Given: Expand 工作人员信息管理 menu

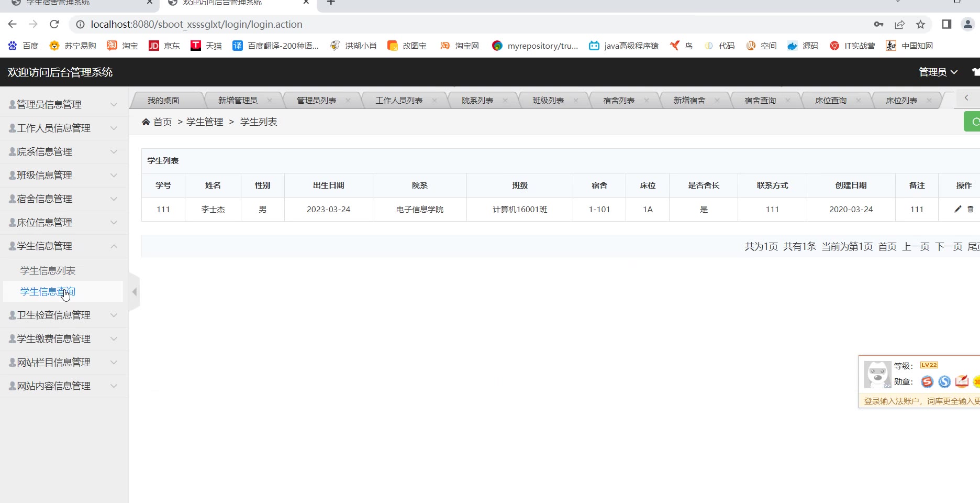Looking at the screenshot, I should [x=64, y=128].
